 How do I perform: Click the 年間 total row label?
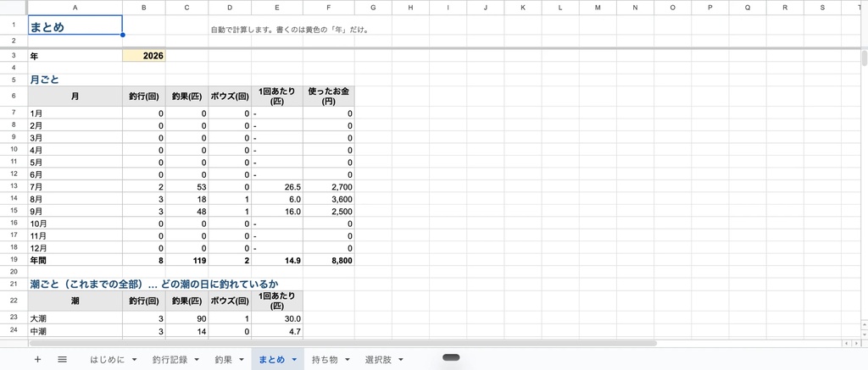pos(75,260)
